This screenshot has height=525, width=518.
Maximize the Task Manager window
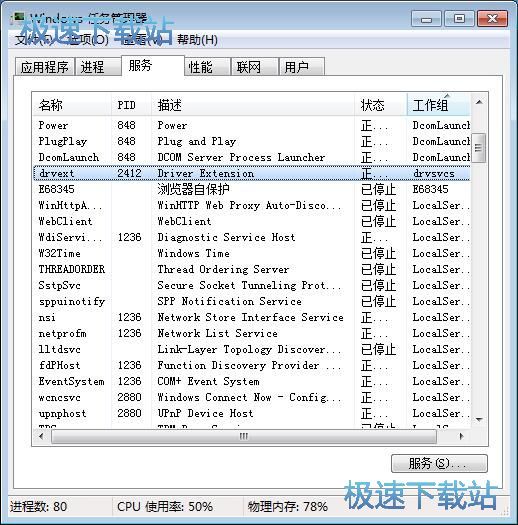(x=459, y=18)
